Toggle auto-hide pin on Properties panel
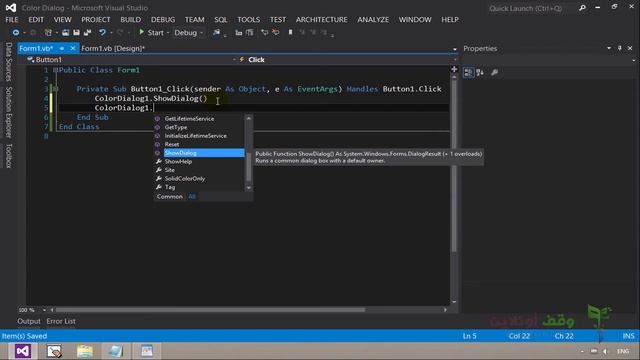 click(x=620, y=48)
